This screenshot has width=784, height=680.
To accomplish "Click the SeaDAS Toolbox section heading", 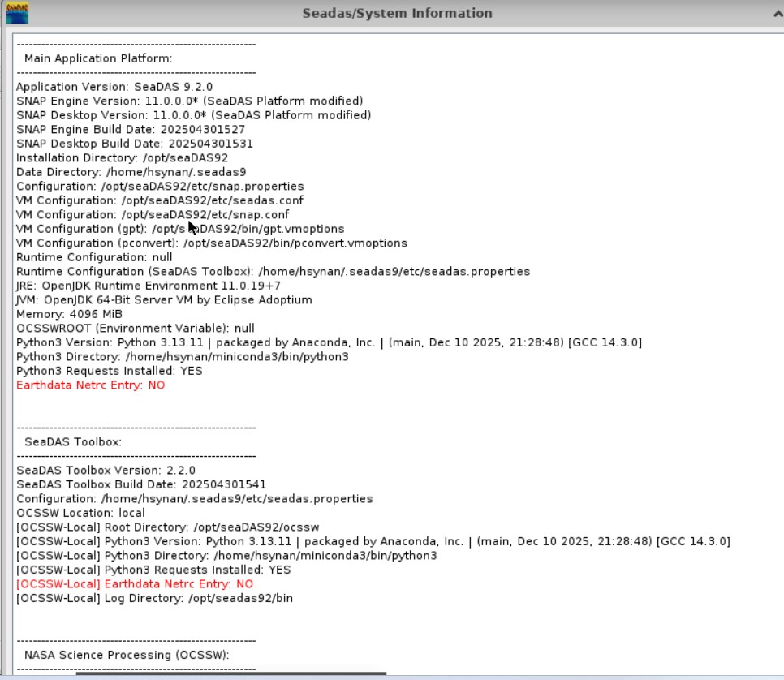I will click(x=72, y=442).
